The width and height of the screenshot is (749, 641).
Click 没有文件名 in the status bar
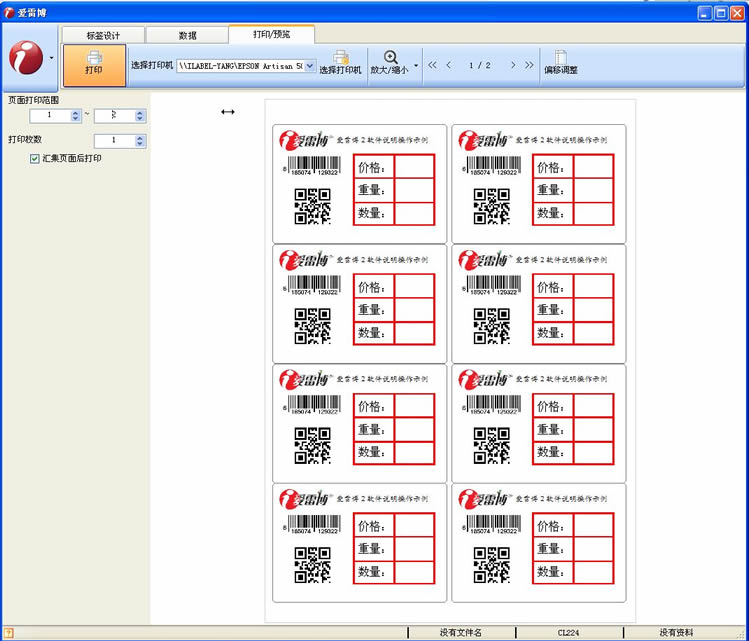pos(460,633)
